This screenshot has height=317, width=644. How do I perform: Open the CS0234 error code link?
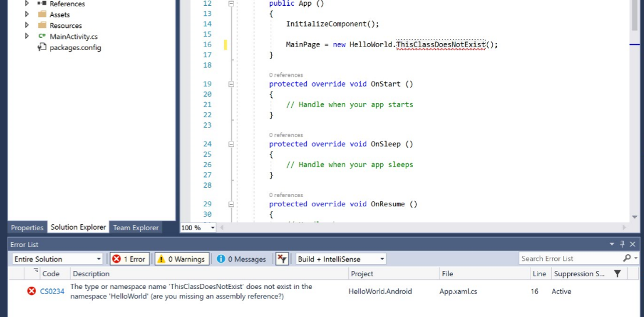52,291
